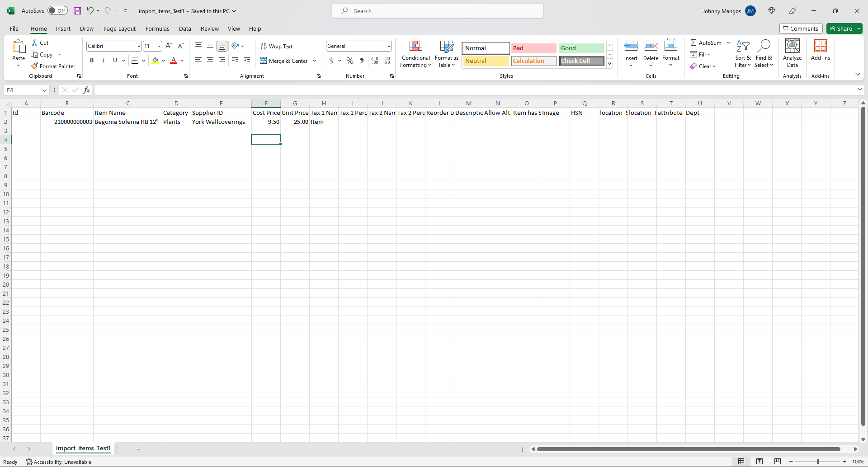Switch to the Formulas ribbon tab
This screenshot has width=868, height=467.
157,28
